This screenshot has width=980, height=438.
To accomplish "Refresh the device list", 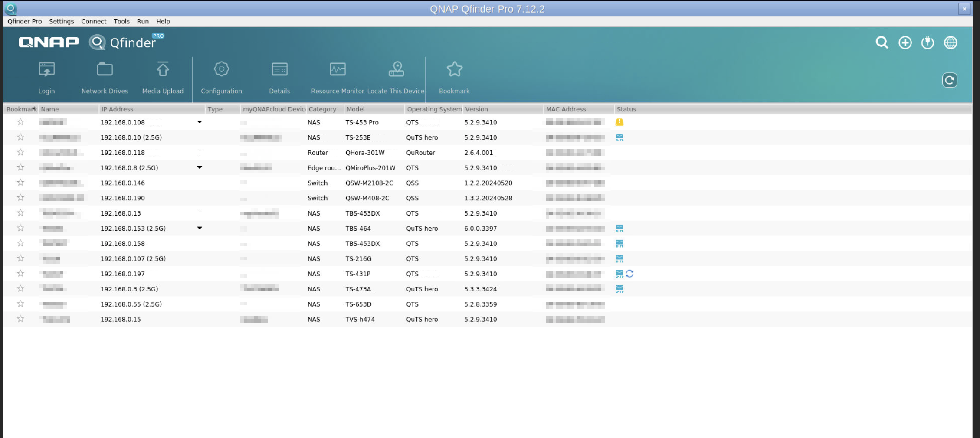I will 950,80.
